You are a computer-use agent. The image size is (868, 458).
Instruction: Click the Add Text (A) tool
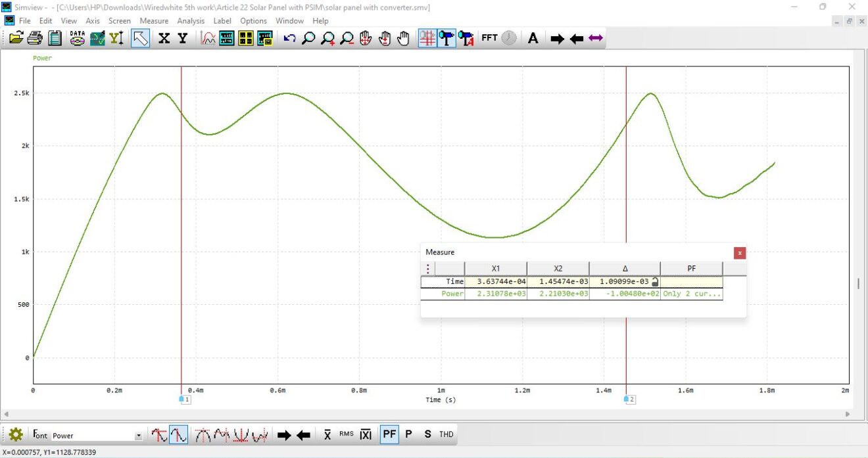tap(533, 38)
